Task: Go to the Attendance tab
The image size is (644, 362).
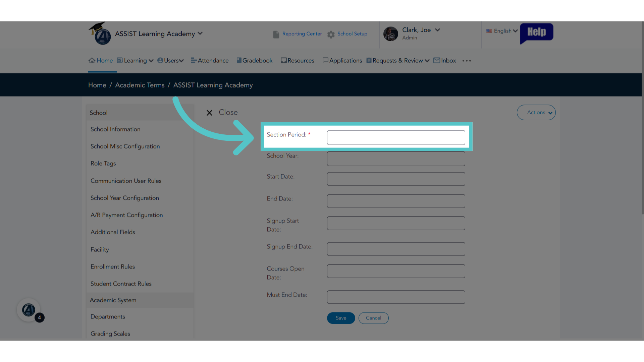Action: pyautogui.click(x=210, y=61)
